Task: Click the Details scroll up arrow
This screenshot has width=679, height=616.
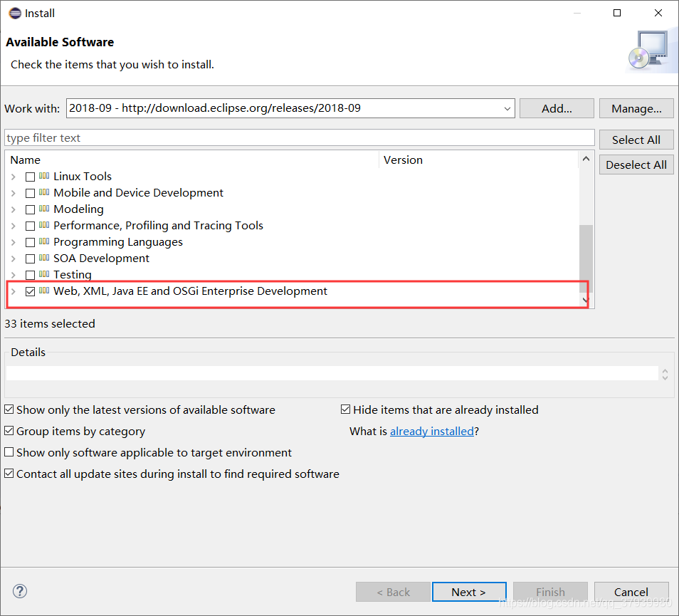Action: click(665, 371)
